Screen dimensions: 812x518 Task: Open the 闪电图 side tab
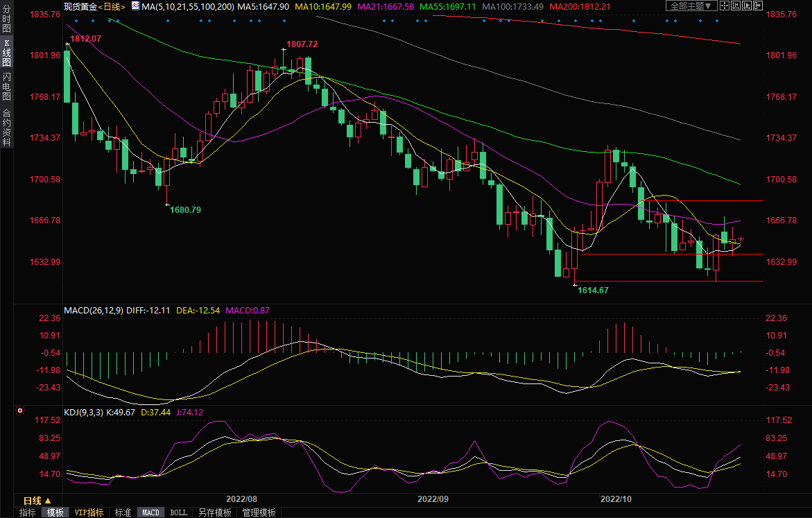pos(6,87)
